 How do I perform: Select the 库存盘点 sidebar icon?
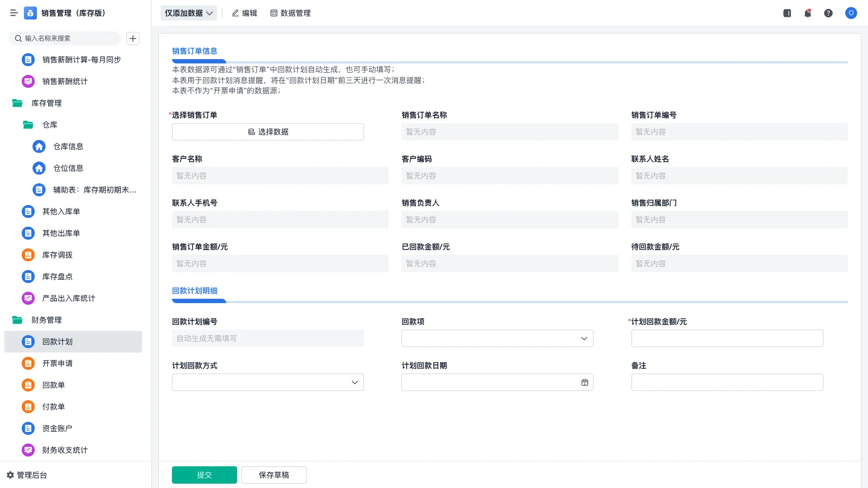tap(28, 277)
